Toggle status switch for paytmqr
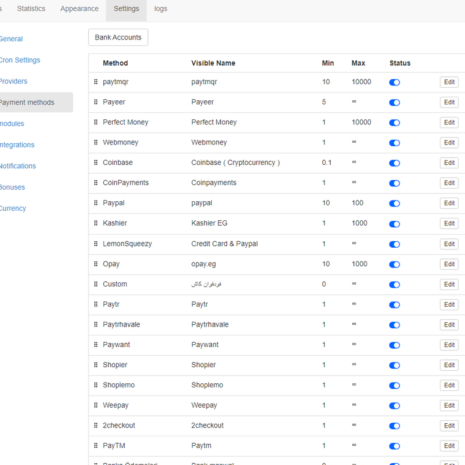465x465 pixels. coord(394,82)
